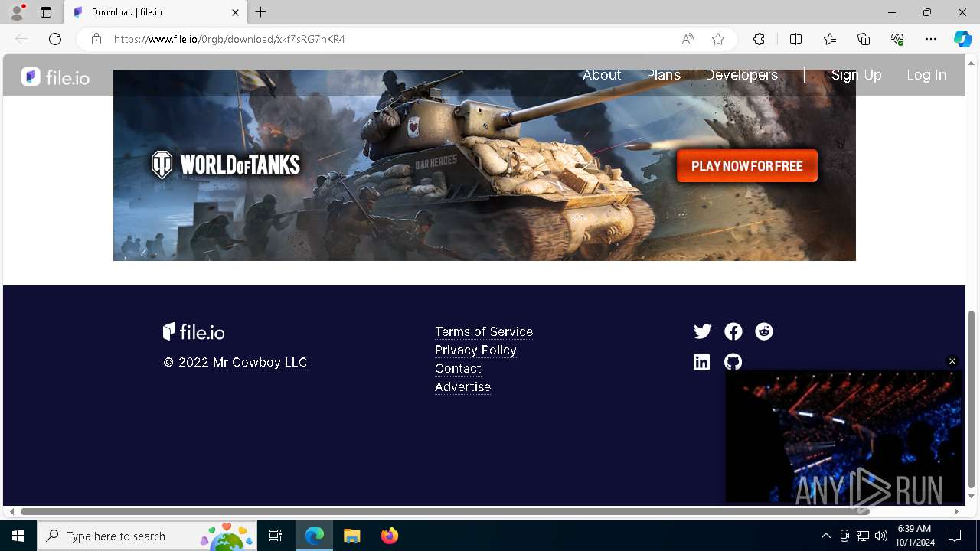Open Browser essentials
The image size is (980, 551).
(897, 39)
